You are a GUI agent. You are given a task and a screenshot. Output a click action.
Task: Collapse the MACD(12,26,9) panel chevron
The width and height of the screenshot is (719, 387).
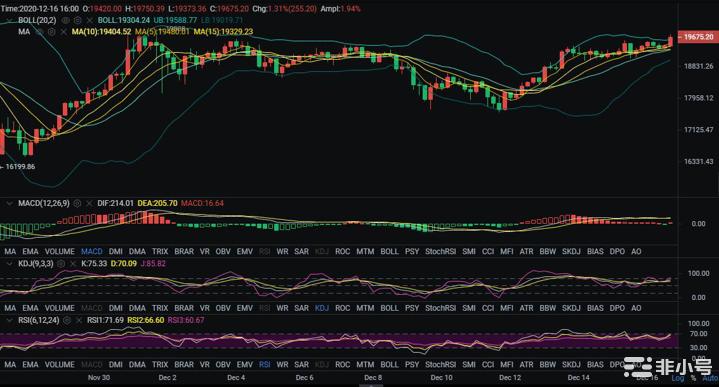9,203
